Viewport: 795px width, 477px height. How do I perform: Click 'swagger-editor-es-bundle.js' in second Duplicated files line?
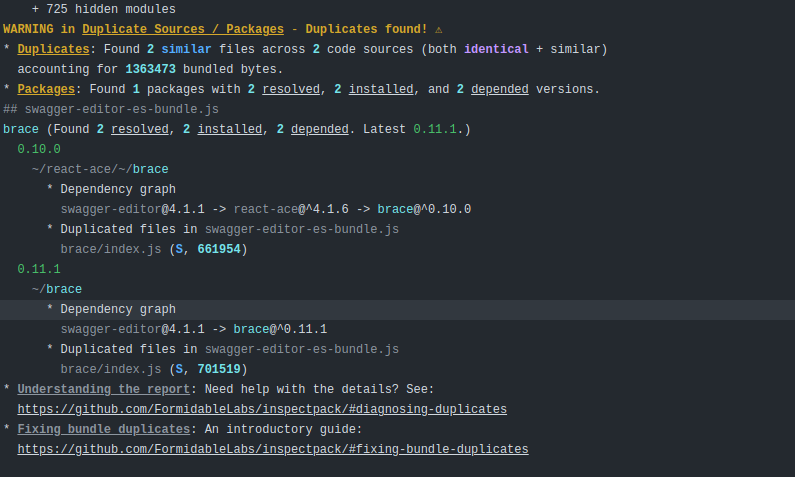302,349
